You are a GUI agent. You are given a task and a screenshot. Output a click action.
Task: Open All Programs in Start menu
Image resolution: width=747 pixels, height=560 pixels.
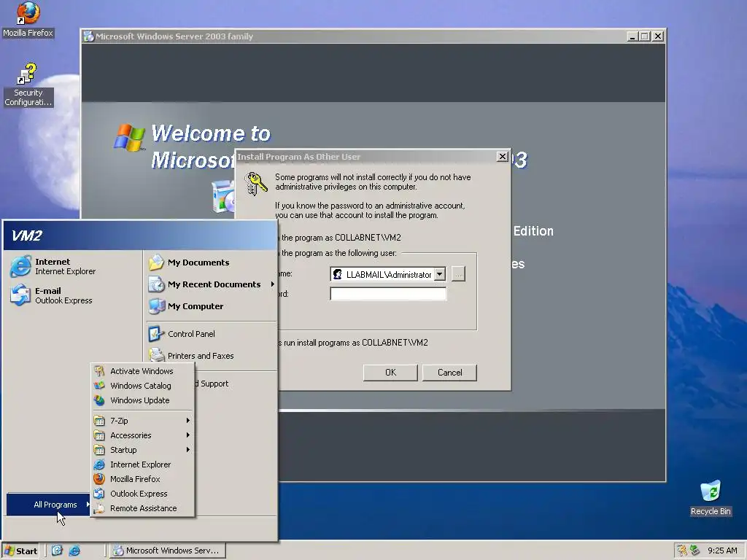click(x=49, y=505)
